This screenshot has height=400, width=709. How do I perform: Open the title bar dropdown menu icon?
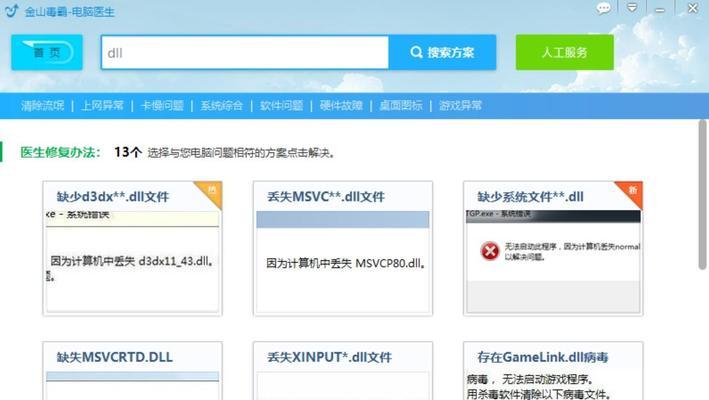point(632,7)
